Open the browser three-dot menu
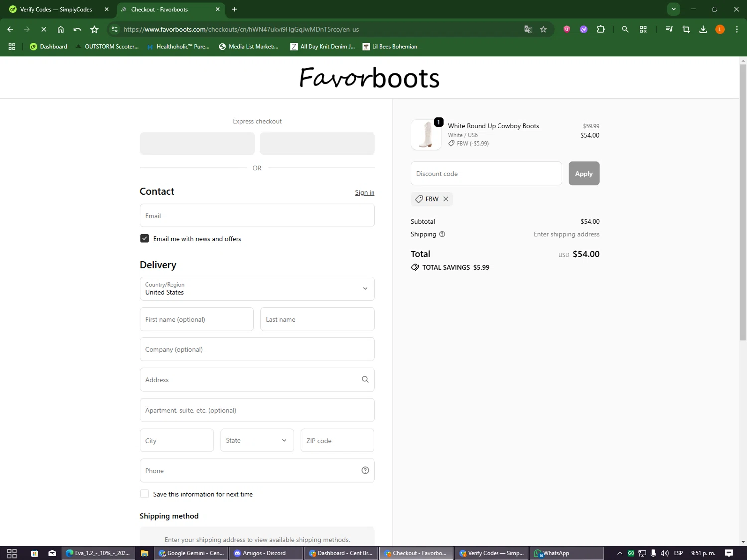 pos(737,29)
